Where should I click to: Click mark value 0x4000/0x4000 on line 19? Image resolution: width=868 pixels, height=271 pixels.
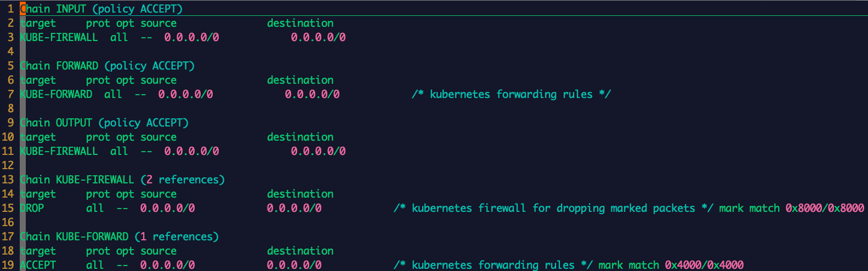[704, 265]
